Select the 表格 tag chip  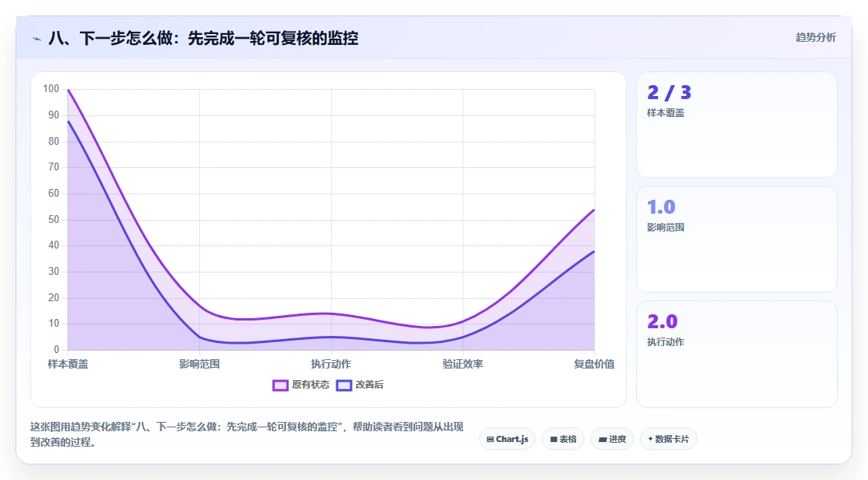(x=563, y=439)
